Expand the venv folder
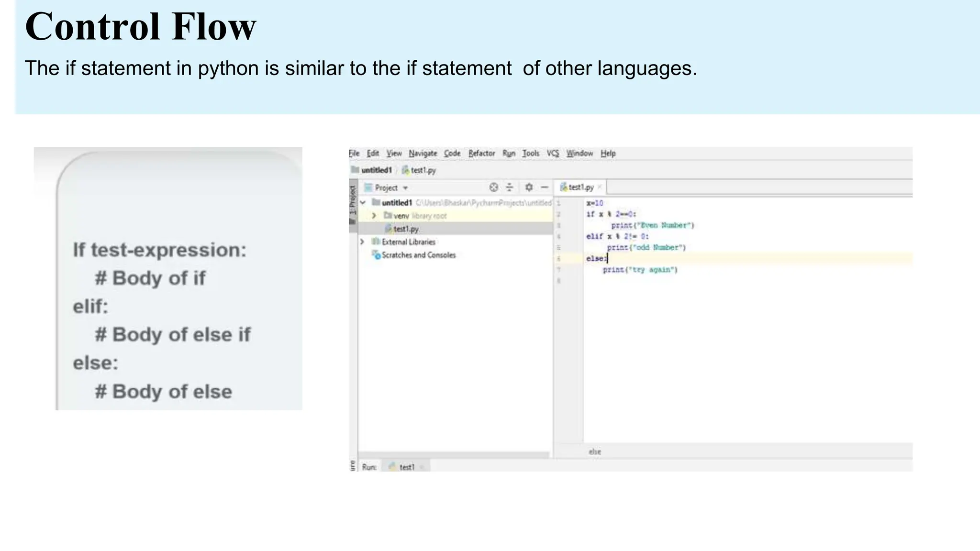The image size is (980, 551). 374,216
